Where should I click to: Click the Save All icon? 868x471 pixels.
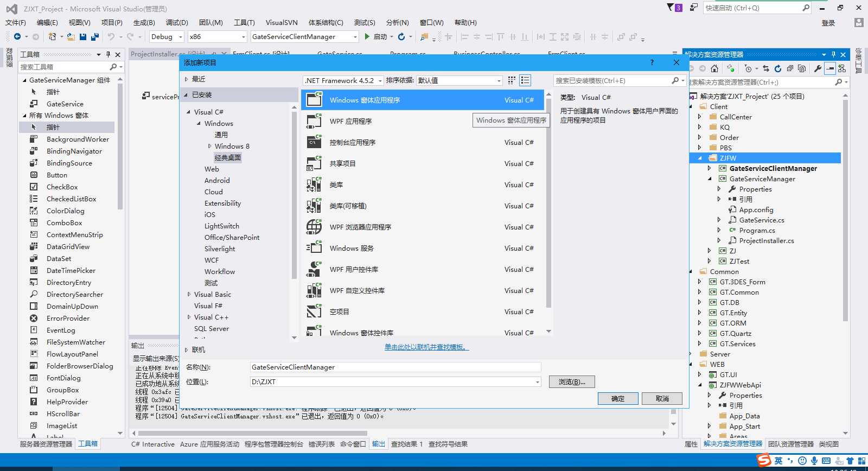[x=95, y=36]
